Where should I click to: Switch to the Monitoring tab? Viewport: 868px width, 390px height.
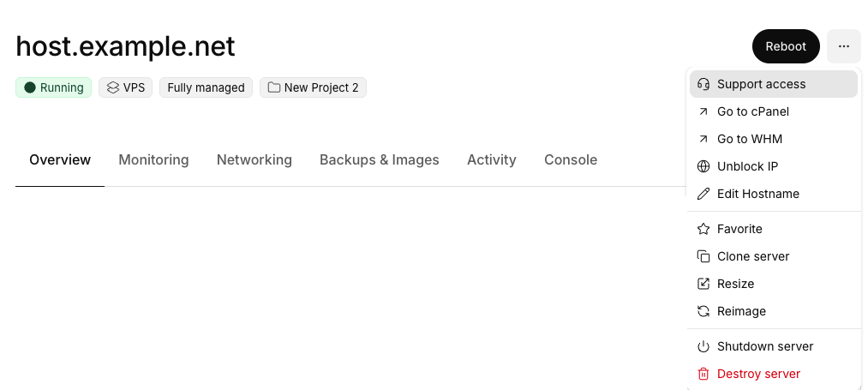pos(153,159)
